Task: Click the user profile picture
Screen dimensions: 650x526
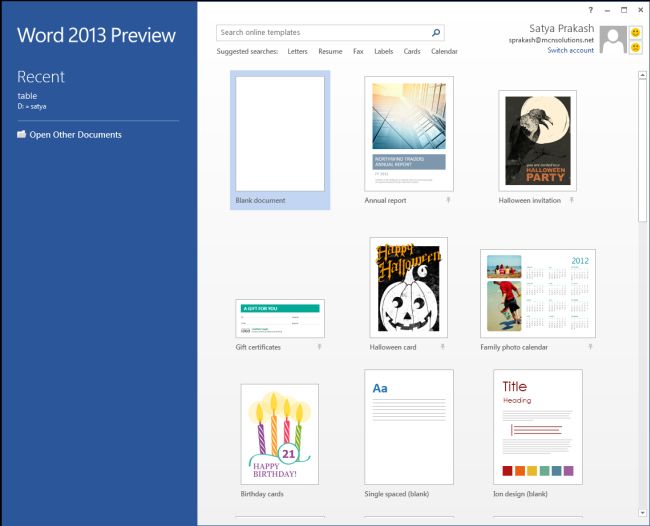Action: coord(613,40)
